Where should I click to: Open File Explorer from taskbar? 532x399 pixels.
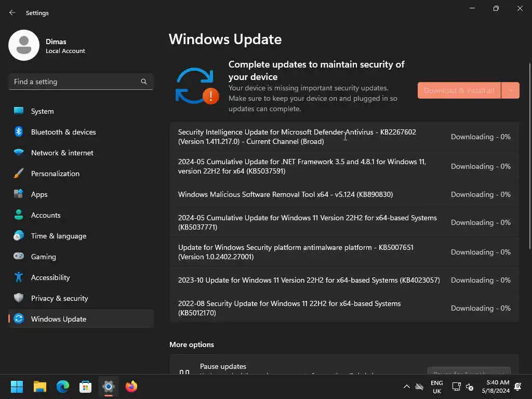39,387
